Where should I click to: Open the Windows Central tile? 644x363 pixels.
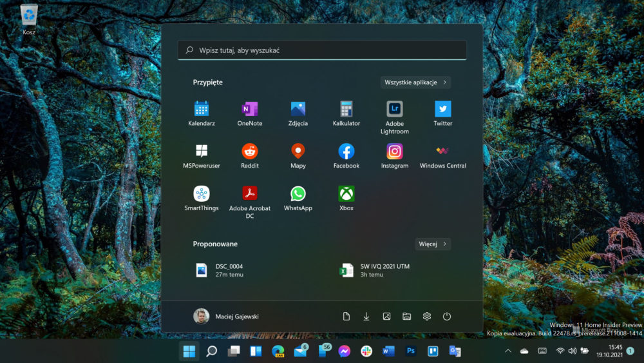443,156
